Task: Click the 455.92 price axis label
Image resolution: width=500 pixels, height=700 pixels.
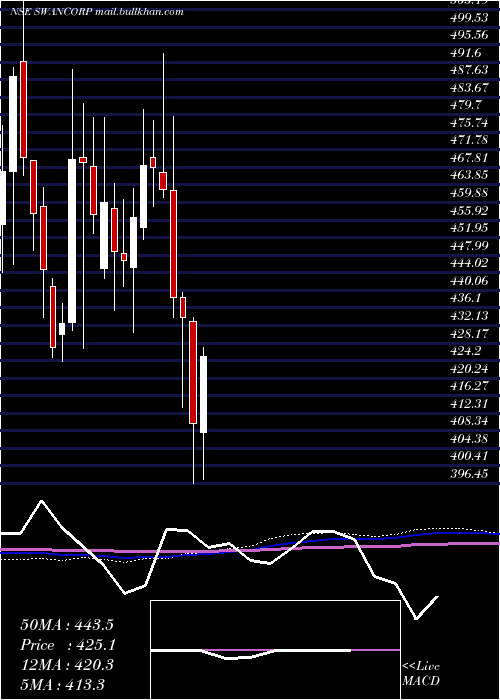Action: (469, 210)
